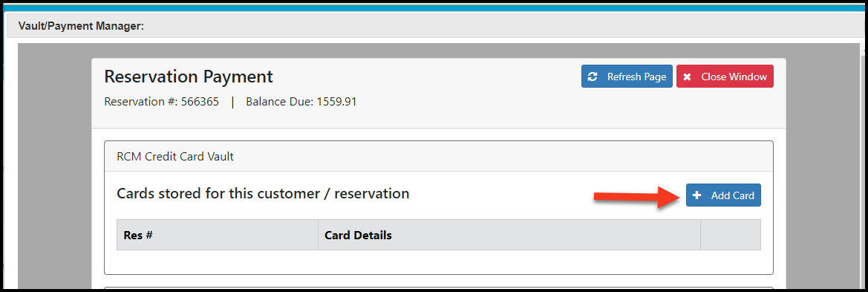The width and height of the screenshot is (868, 292).
Task: Click the vertical scrollbar on the right edge
Action: coord(864,165)
